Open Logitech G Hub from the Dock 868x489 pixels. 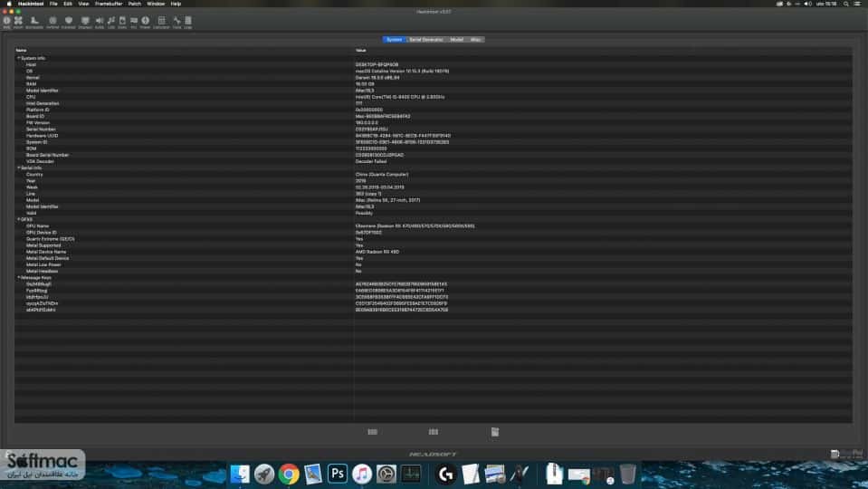445,474
